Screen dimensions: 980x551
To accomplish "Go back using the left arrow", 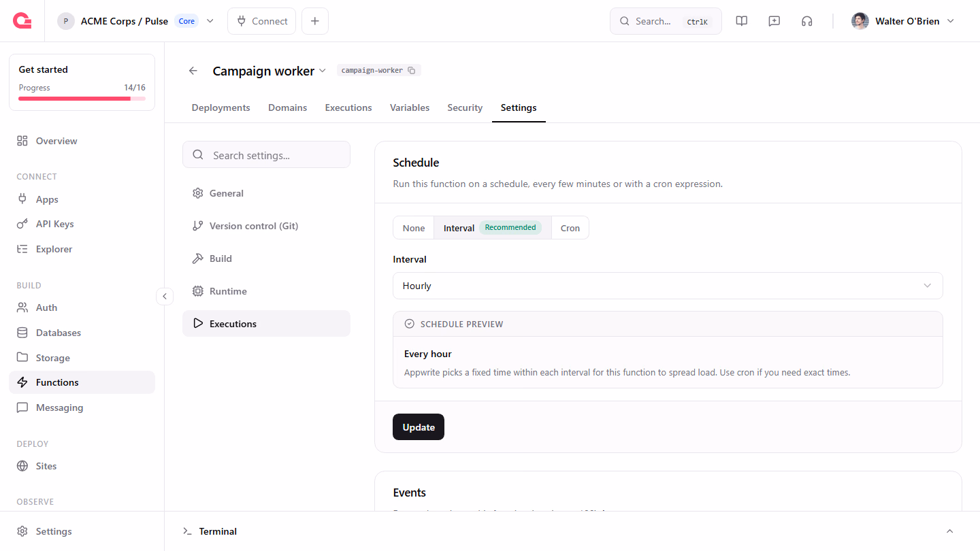I will [193, 71].
